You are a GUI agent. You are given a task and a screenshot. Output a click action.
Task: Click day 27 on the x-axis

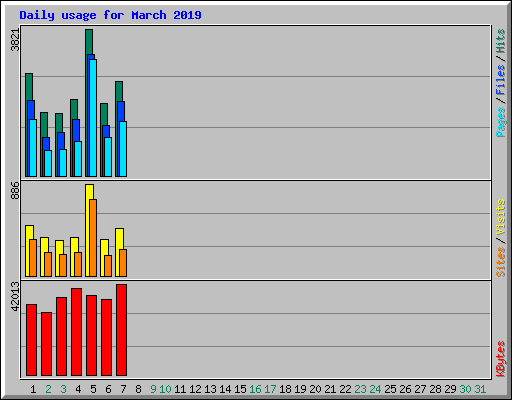coord(420,389)
